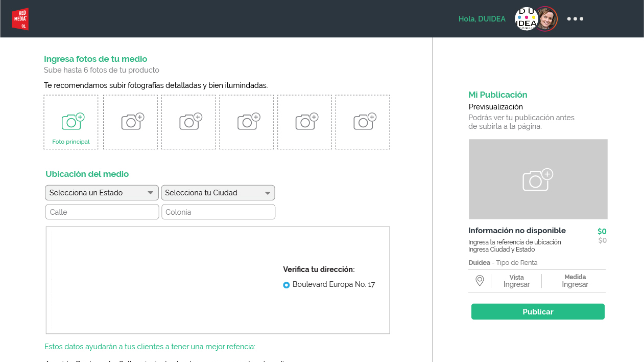Click Medida Ingresar in preview card
644x362 pixels.
[x=575, y=281]
